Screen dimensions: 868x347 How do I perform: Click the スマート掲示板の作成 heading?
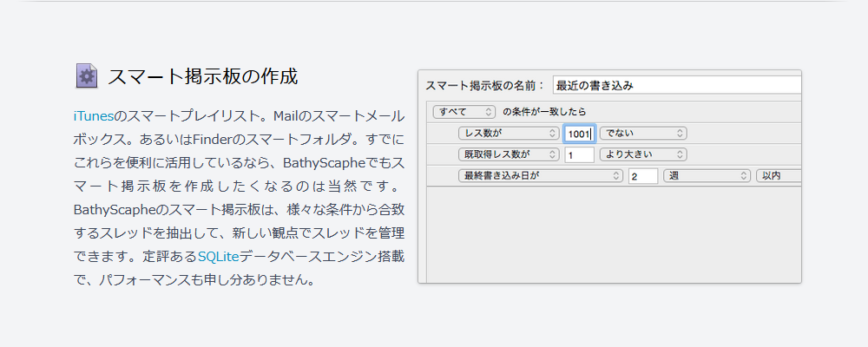click(202, 76)
